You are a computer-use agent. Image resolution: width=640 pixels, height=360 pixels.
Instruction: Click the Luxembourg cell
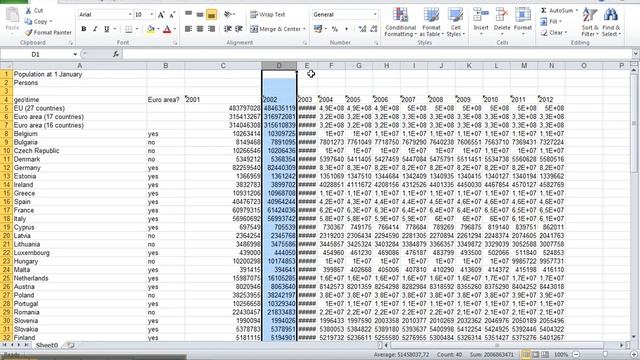tap(80, 253)
